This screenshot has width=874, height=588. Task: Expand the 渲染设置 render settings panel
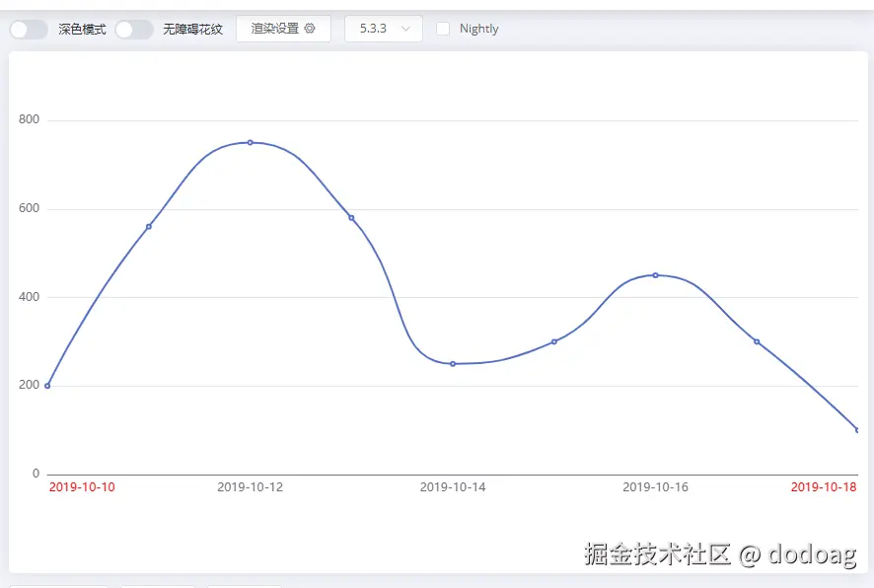click(283, 29)
